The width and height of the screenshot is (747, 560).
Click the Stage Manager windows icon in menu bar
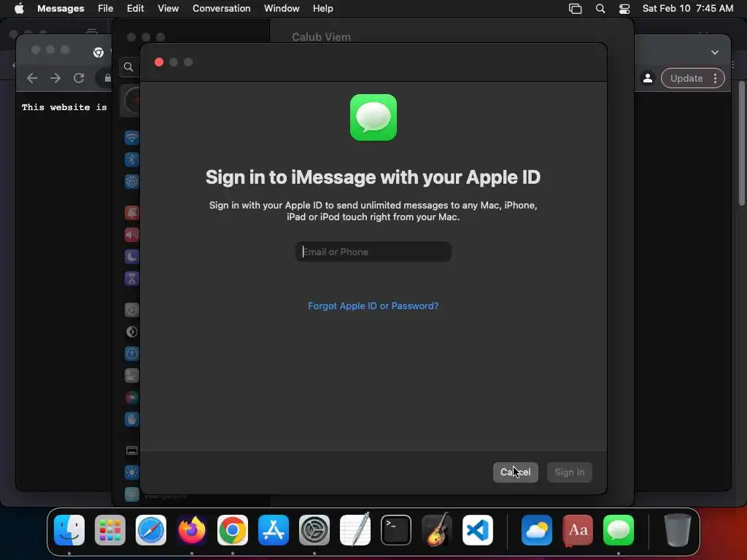(575, 9)
